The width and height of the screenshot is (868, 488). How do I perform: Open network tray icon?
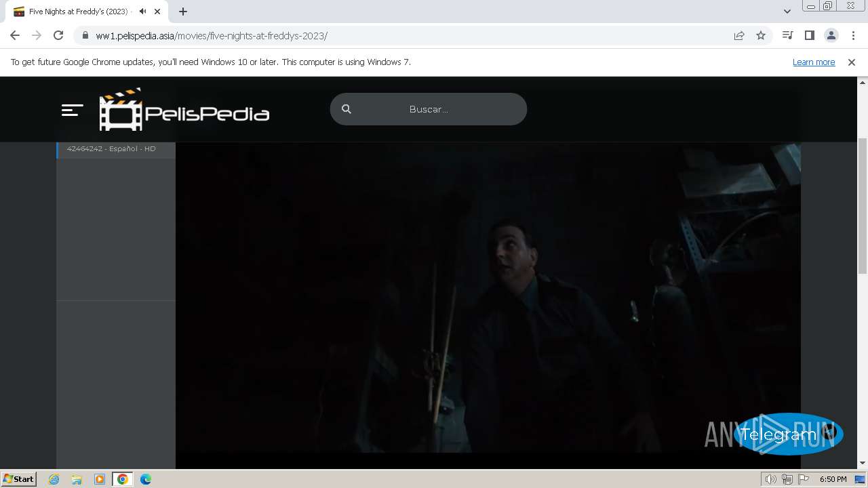(x=787, y=479)
